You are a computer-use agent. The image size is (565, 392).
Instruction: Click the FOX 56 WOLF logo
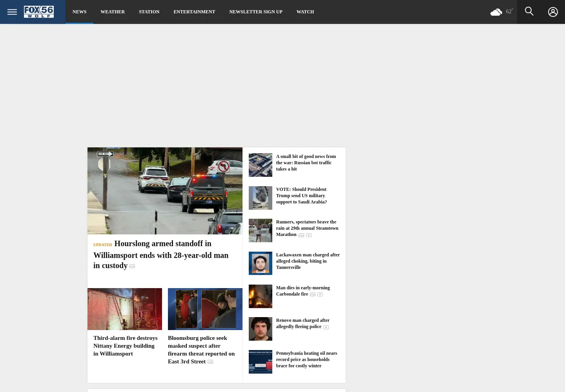39,12
